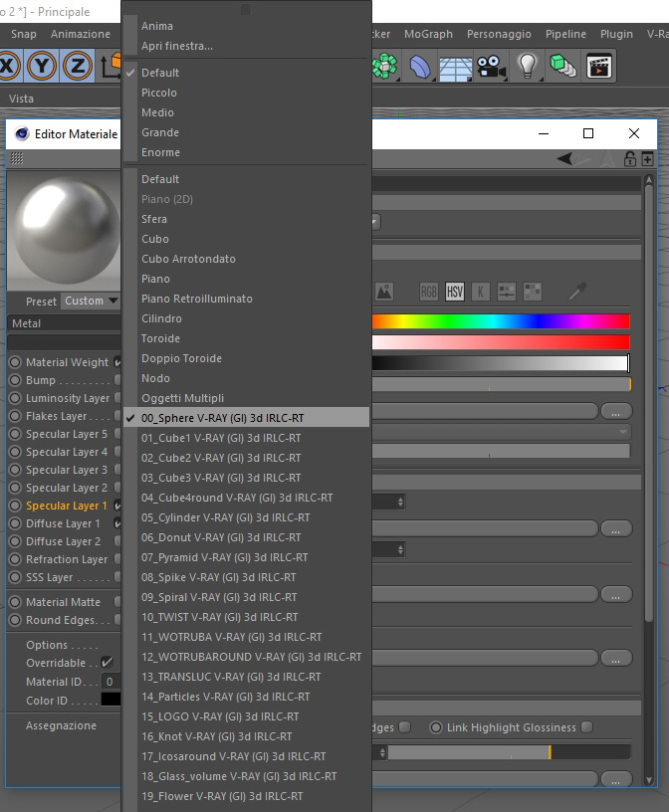This screenshot has height=812, width=669.
Task: Click the grip dots icon in Material Editor
Action: tap(17, 158)
